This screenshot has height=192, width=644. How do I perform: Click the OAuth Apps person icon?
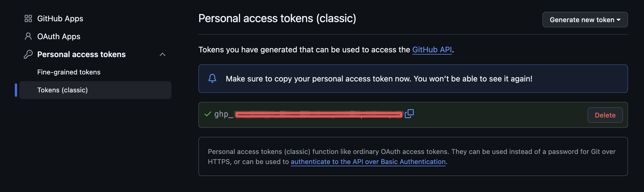[x=28, y=36]
